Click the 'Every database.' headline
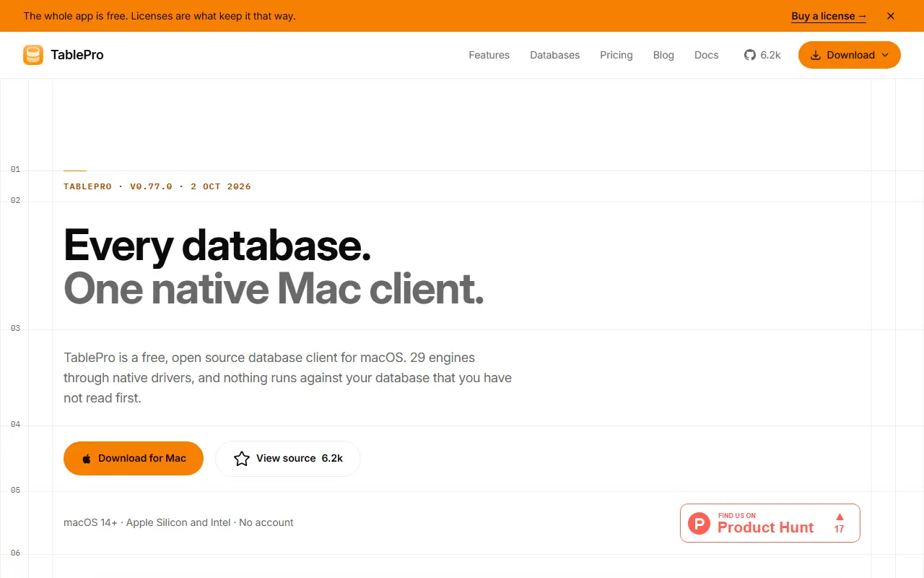924x578 pixels. 217,246
